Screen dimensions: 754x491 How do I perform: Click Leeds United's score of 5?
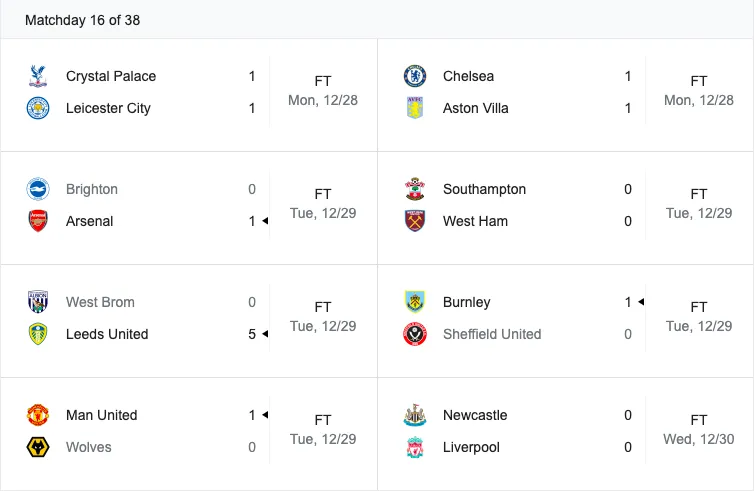pyautogui.click(x=252, y=334)
